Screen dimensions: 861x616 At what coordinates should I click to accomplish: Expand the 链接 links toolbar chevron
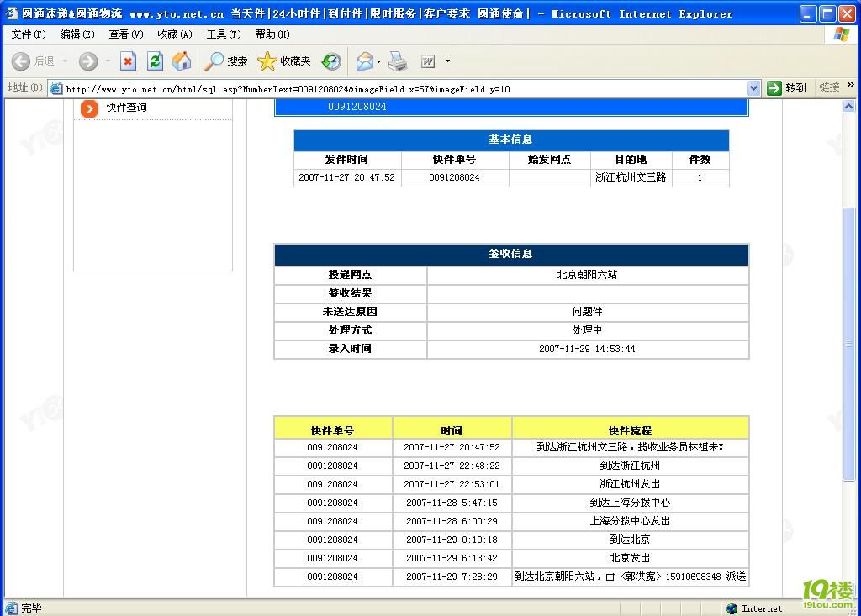pyautogui.click(x=851, y=86)
